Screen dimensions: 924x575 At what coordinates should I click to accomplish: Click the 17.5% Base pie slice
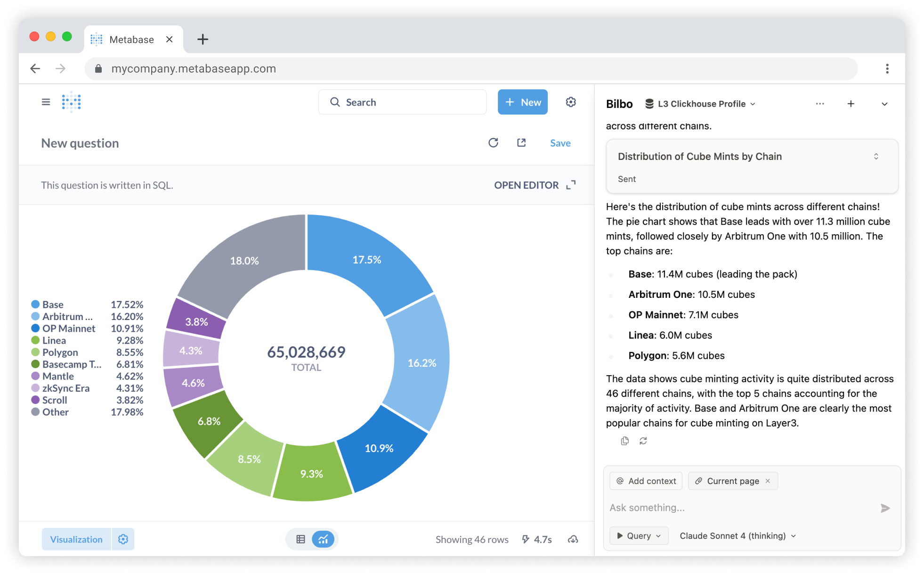[367, 260]
